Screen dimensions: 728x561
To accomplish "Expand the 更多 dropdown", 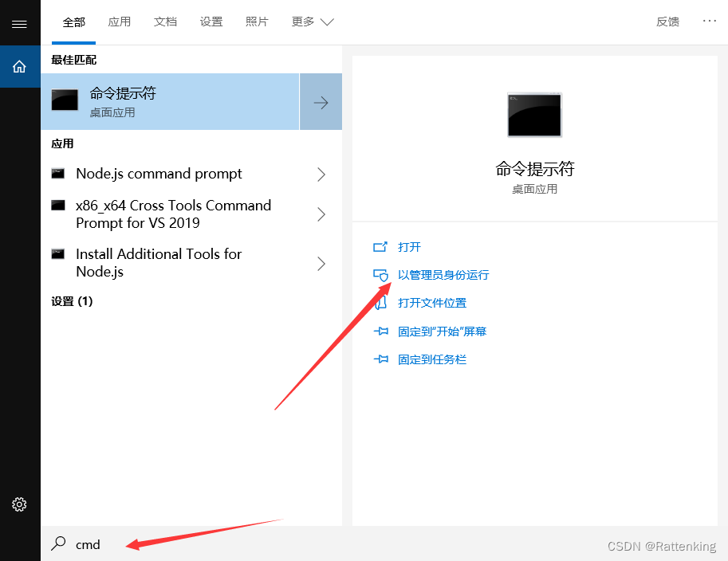I will pyautogui.click(x=313, y=22).
